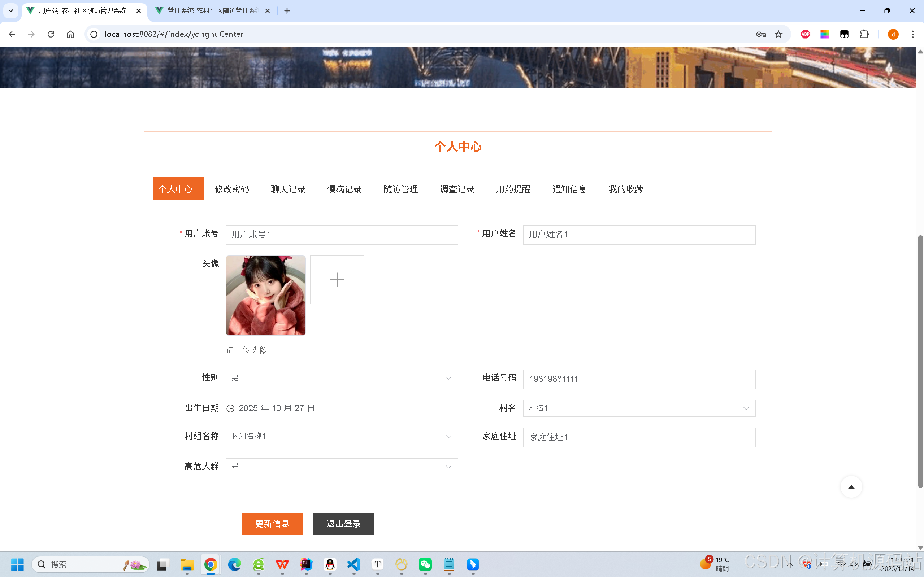View site information icon in address bar

click(94, 34)
